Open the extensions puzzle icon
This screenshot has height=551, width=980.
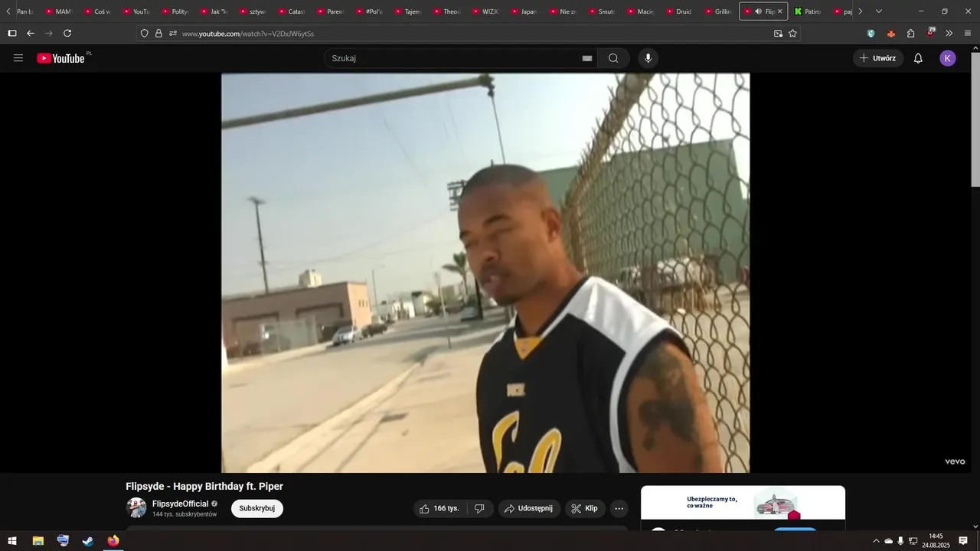coord(910,33)
